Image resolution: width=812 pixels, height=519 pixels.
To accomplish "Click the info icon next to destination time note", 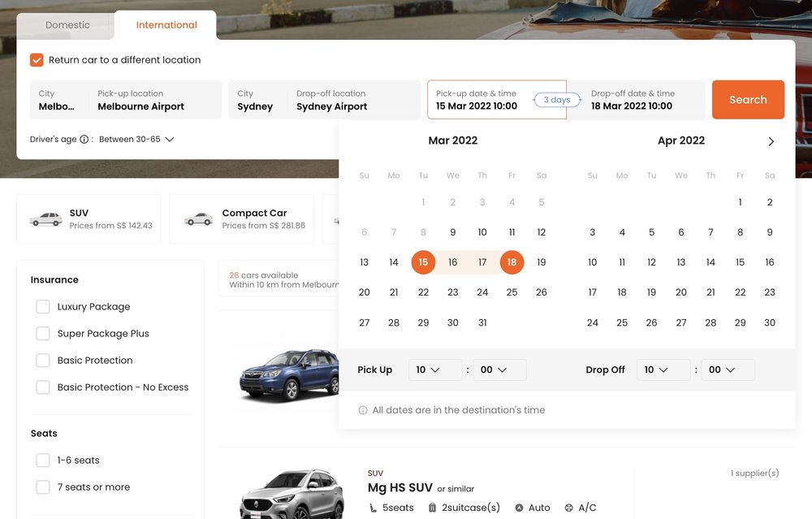I will click(362, 410).
